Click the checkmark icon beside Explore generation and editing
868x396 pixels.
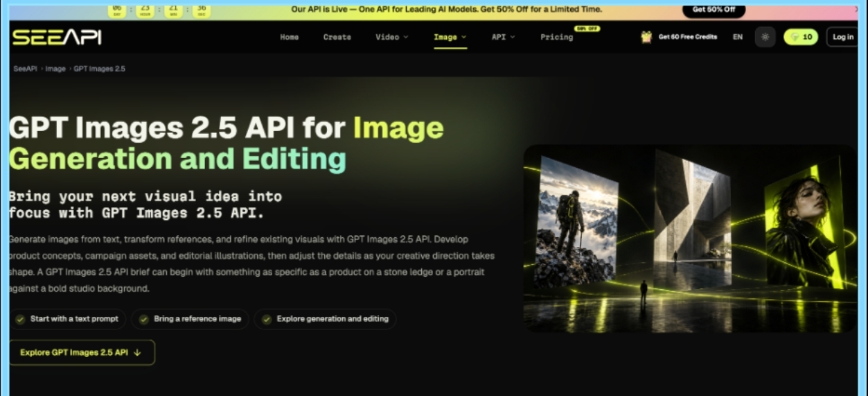tap(267, 319)
